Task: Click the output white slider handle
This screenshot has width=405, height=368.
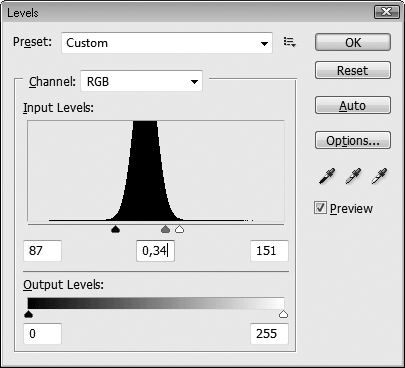Action: (283, 314)
